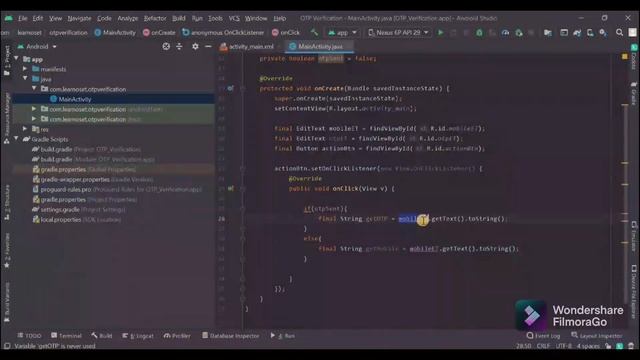
Task: Open the SDK Manager toolbar icon
Action: pyautogui.click(x=603, y=32)
